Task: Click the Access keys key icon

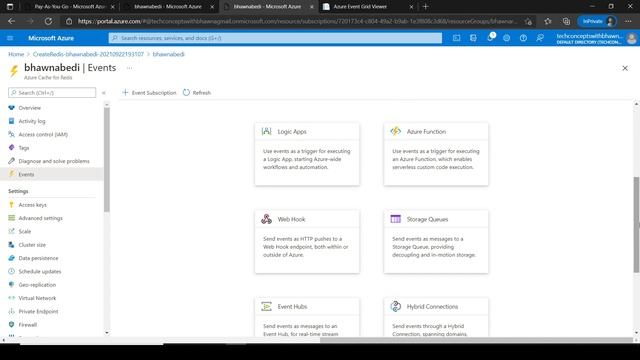Action: click(x=11, y=205)
